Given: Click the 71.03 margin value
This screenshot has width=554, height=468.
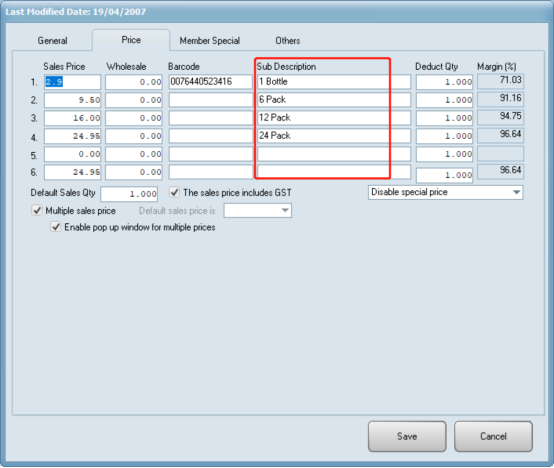Looking at the screenshot, I should point(500,81).
